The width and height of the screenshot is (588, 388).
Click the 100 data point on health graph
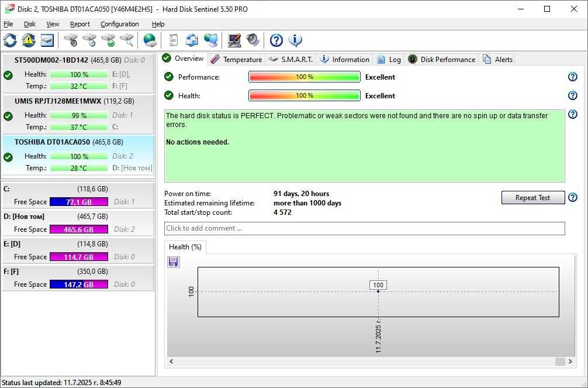coord(378,291)
